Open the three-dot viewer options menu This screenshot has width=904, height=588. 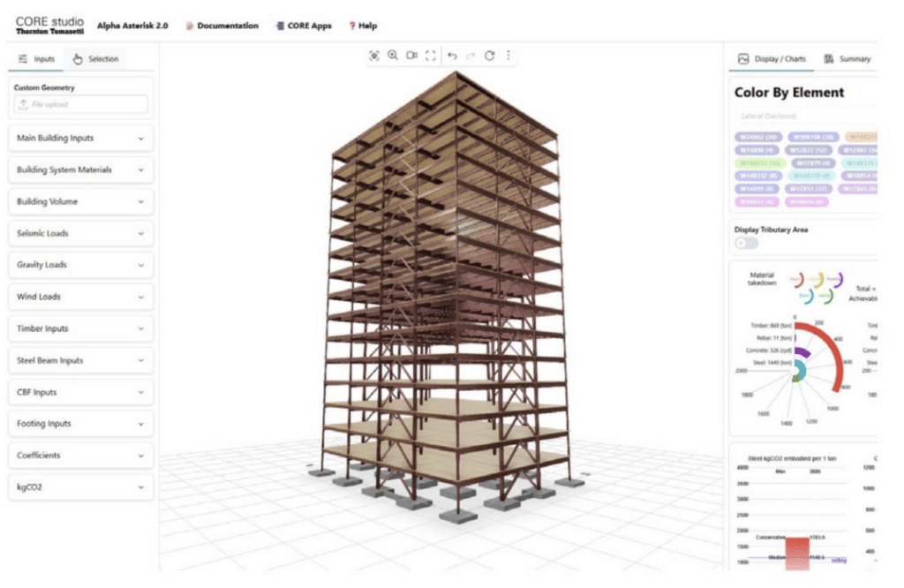coord(508,56)
